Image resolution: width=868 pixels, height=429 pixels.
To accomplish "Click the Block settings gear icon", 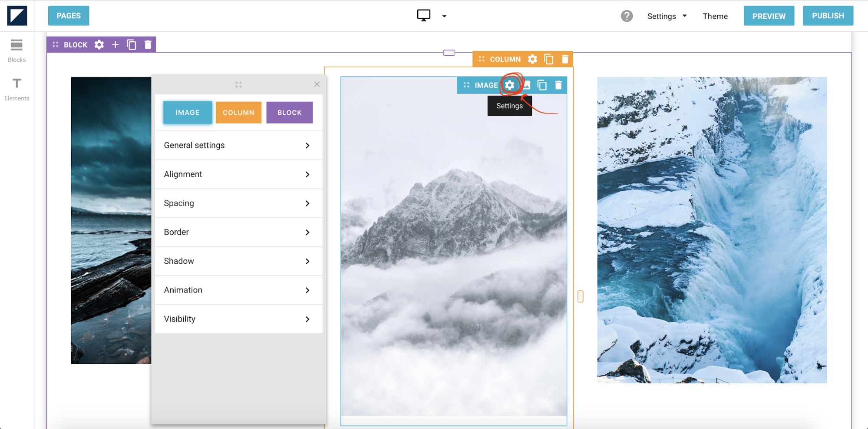I will 99,45.
